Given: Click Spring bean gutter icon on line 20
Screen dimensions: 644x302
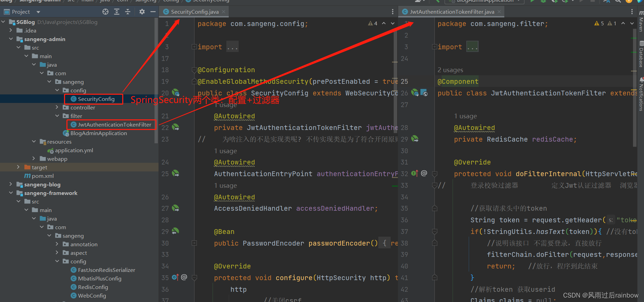Looking at the screenshot, I should tap(175, 93).
